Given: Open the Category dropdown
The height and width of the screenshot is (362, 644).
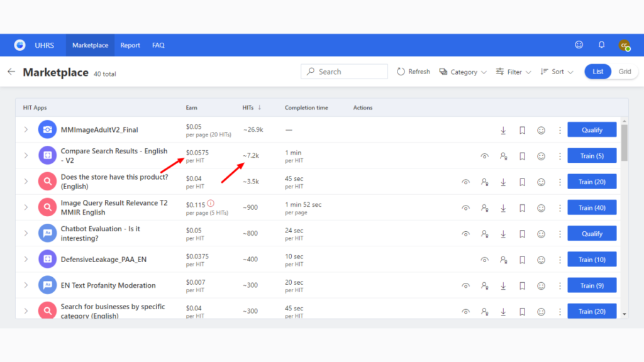Looking at the screenshot, I should [463, 72].
